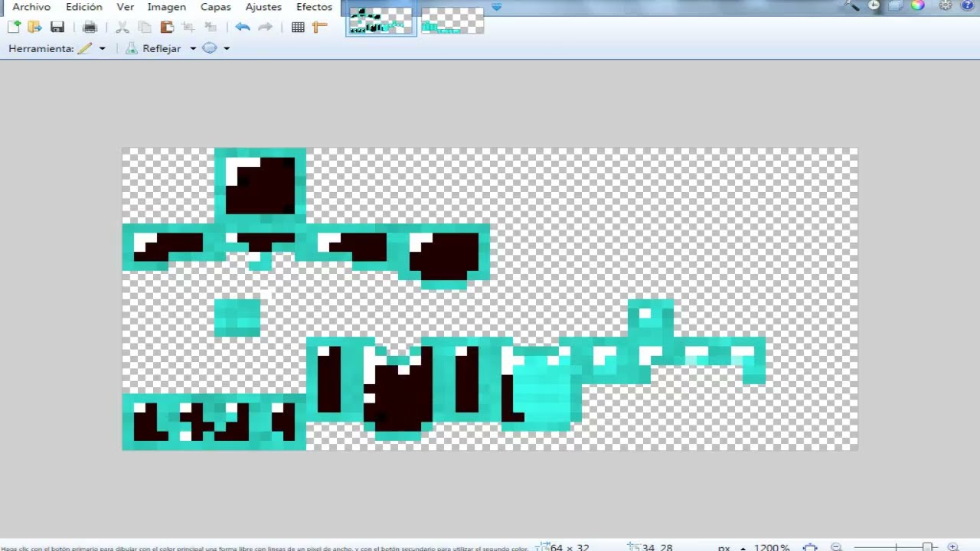
Task: Copy the selection with the Copy icon
Action: point(145,27)
